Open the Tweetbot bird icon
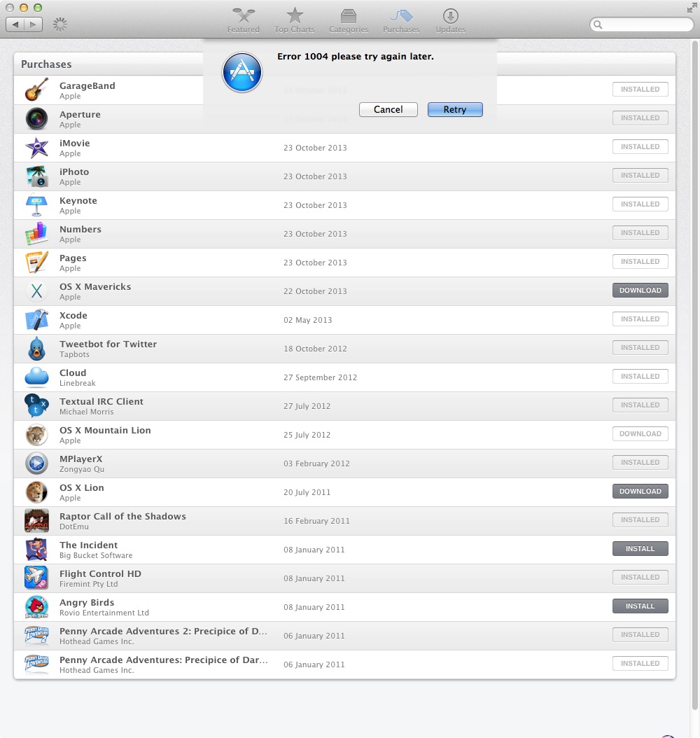 [36, 348]
